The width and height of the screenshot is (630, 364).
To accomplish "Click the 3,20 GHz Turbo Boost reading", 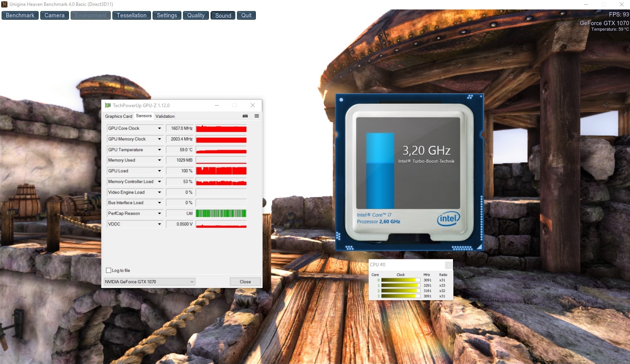I will tap(426, 150).
